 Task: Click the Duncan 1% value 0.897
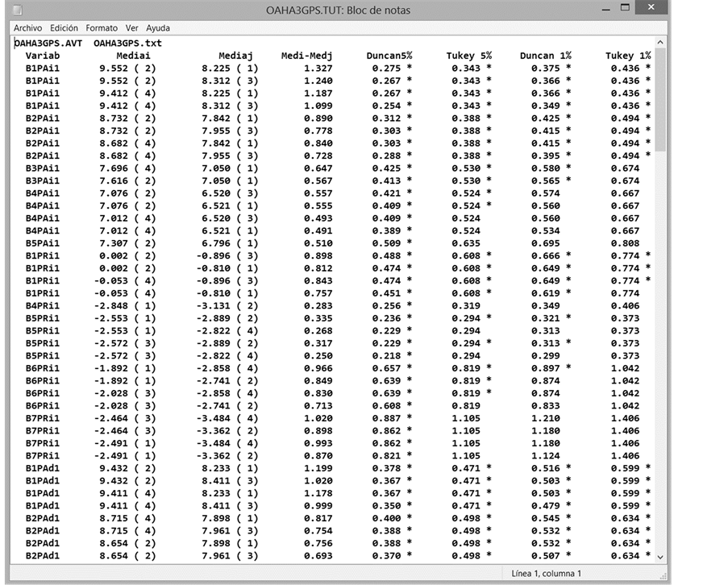[546, 369]
